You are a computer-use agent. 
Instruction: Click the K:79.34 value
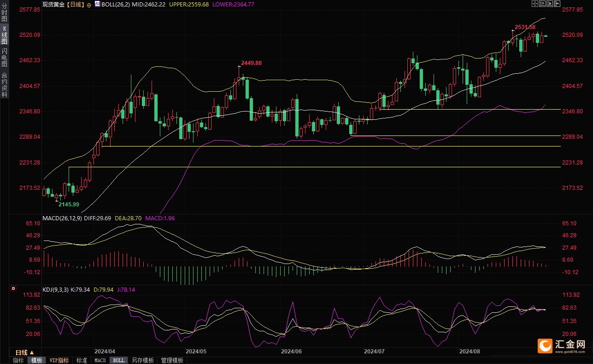coord(80,289)
